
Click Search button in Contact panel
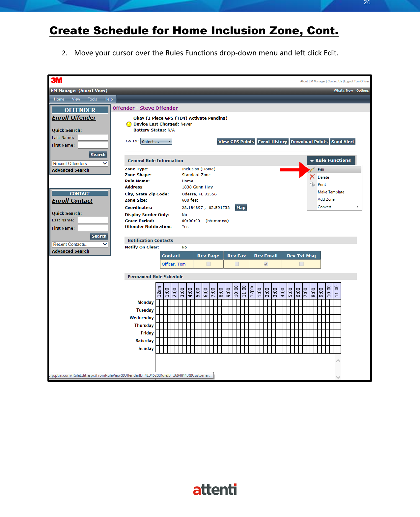(x=99, y=236)
